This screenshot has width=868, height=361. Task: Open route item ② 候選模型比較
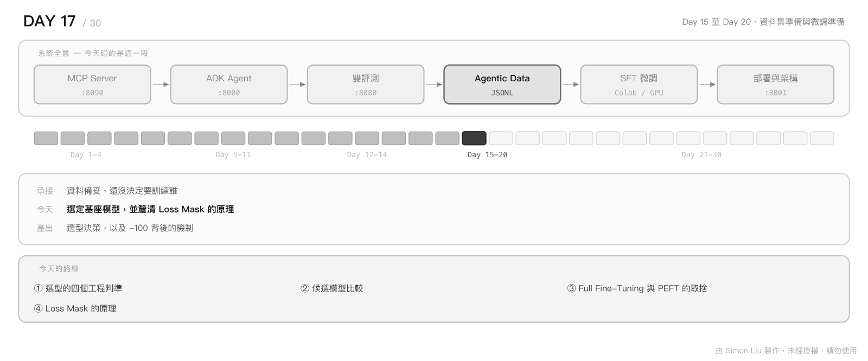pos(332,288)
